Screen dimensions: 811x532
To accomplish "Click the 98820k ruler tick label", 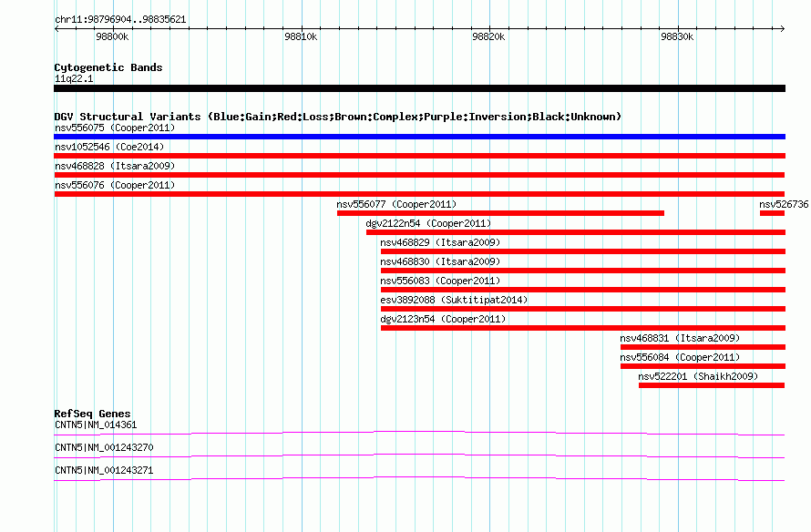I will tap(488, 36).
